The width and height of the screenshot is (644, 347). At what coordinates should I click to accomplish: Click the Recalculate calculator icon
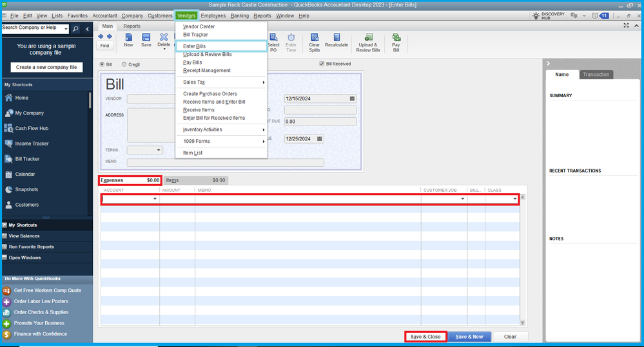point(337,37)
